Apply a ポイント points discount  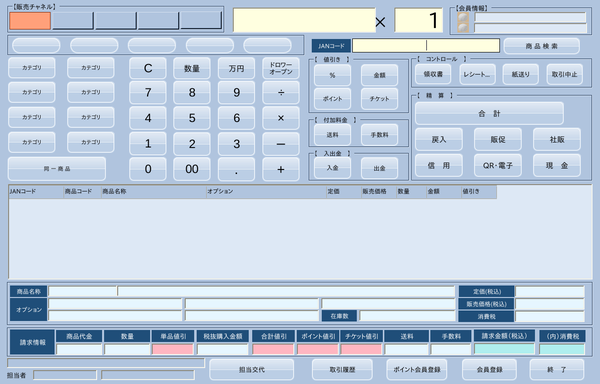click(332, 99)
